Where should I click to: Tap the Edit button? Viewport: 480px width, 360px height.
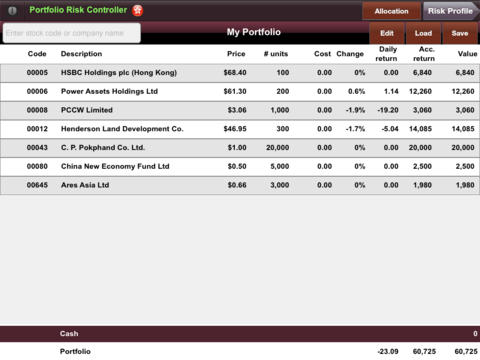point(387,33)
